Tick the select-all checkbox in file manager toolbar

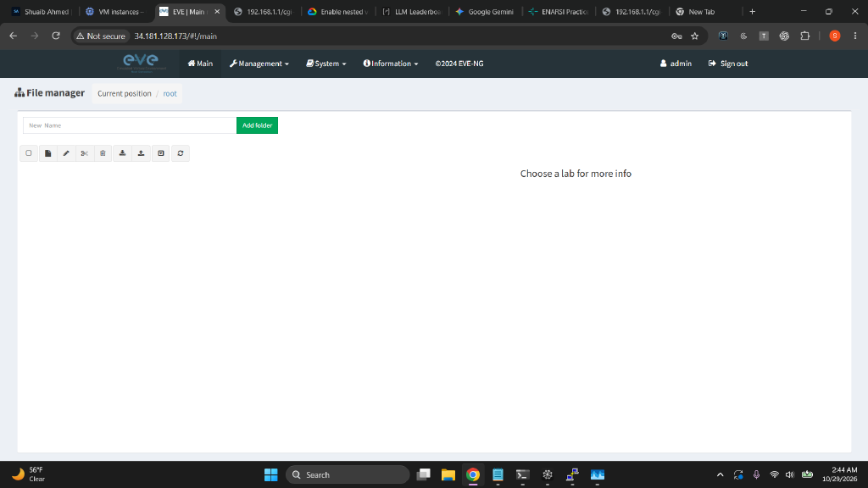[x=29, y=153]
